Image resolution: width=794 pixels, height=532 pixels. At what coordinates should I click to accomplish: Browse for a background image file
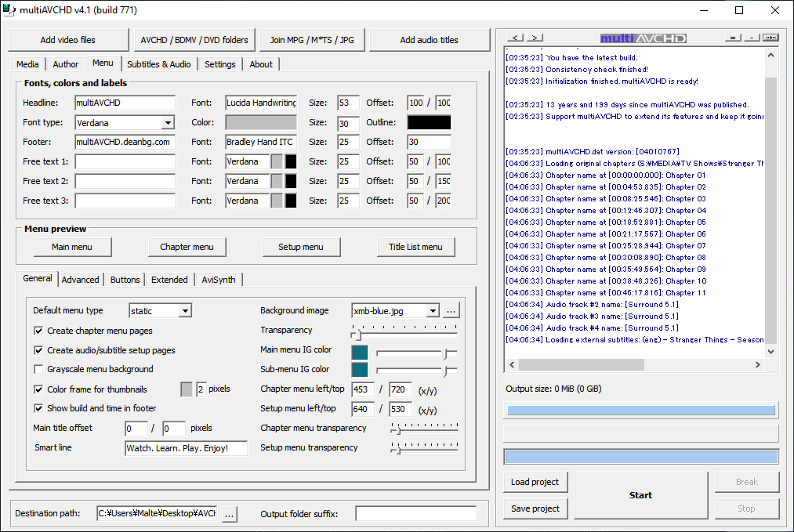[451, 311]
